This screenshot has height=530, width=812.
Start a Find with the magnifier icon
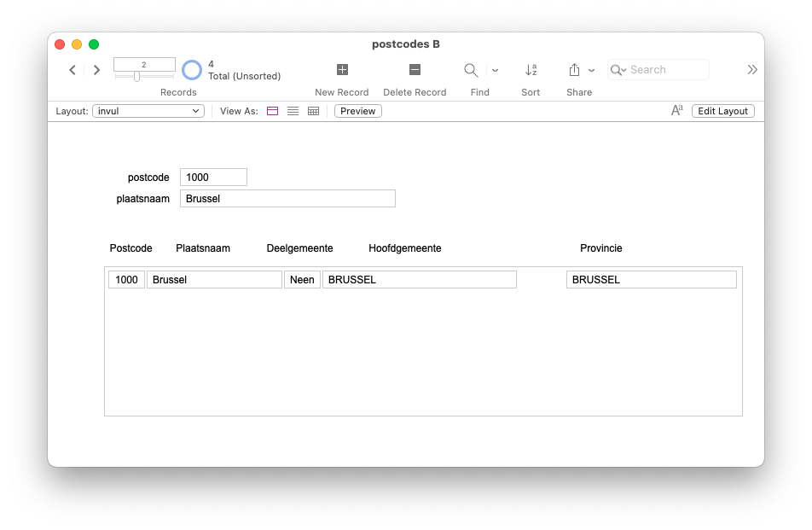471,70
